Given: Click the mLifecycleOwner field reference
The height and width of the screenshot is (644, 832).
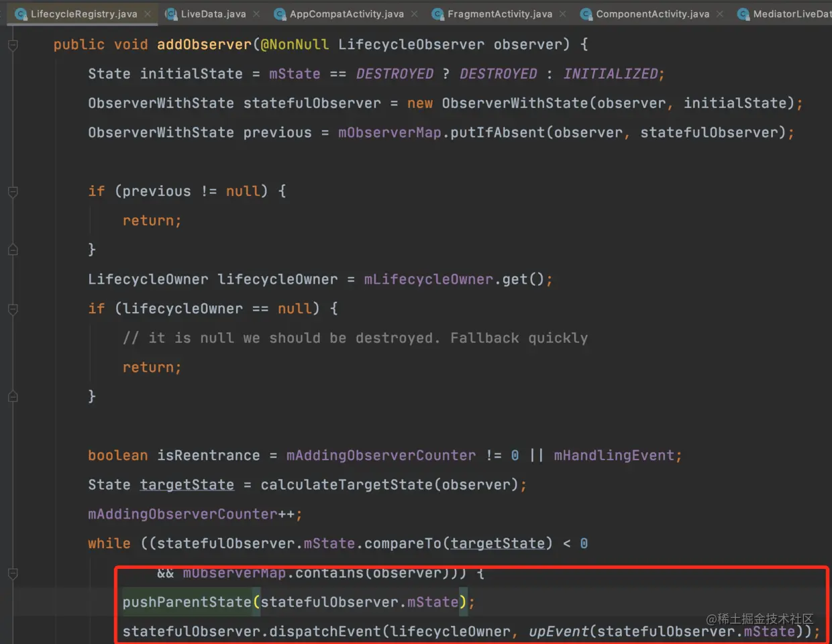Looking at the screenshot, I should 429,280.
